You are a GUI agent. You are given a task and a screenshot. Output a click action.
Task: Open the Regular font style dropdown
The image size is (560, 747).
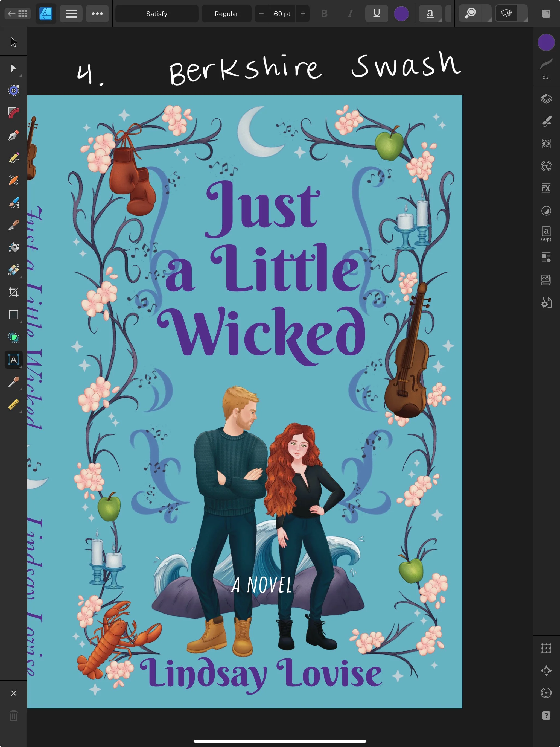pos(226,14)
